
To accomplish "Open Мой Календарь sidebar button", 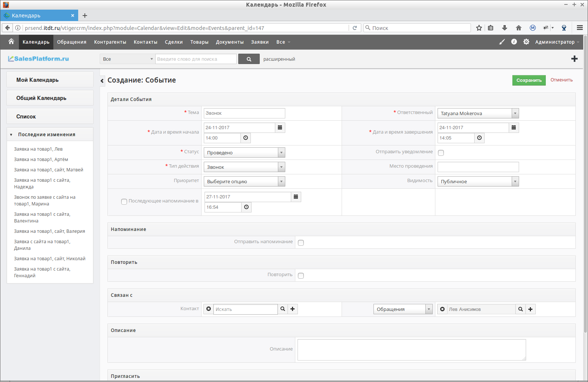I will click(x=50, y=80).
